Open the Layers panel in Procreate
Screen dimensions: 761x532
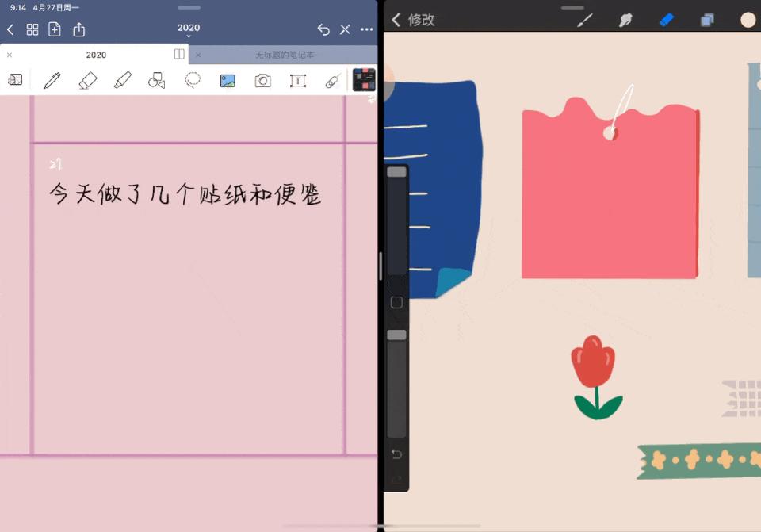[706, 20]
